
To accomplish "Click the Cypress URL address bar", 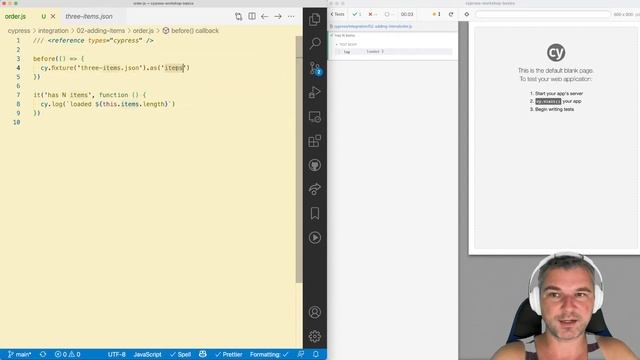I will click(543, 14).
